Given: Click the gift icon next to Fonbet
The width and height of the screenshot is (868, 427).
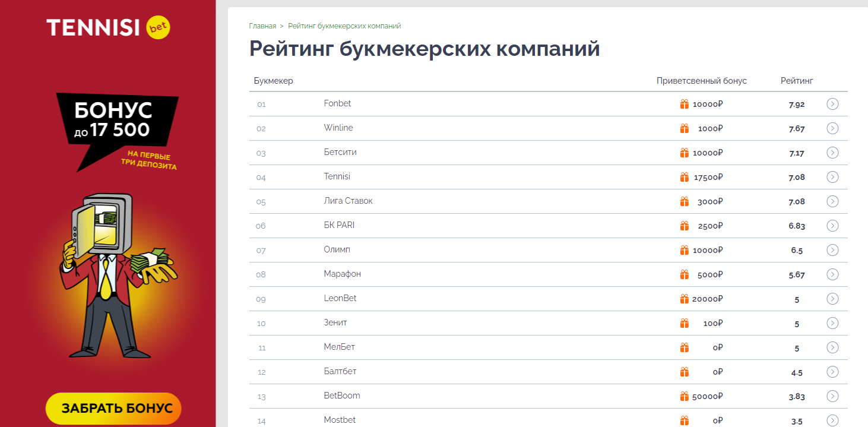Looking at the screenshot, I should tap(685, 103).
